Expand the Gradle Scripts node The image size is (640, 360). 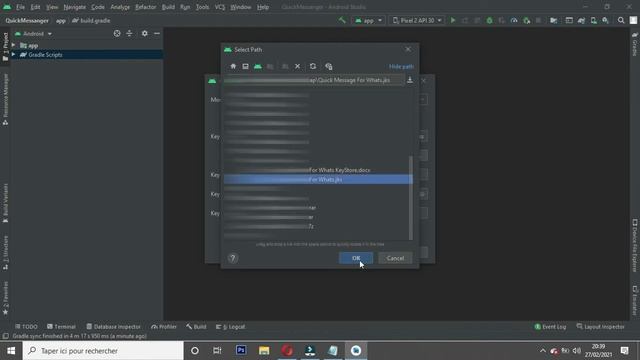pyautogui.click(x=13, y=54)
